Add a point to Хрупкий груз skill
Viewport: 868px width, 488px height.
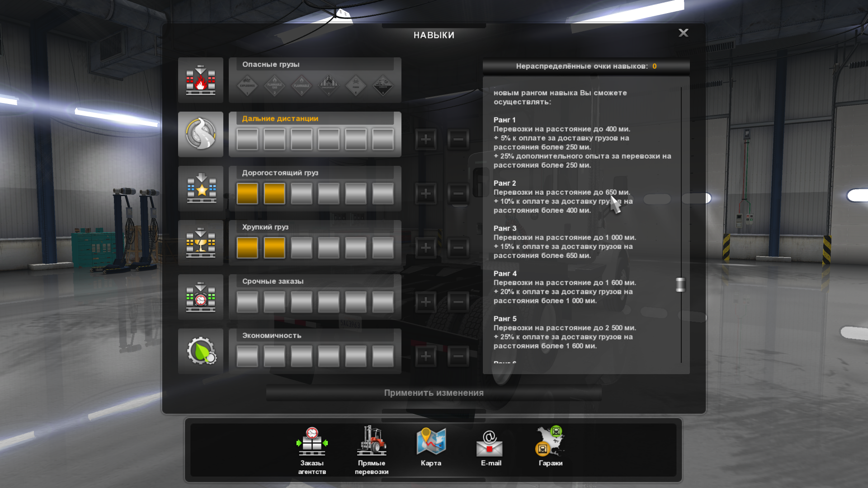(425, 248)
